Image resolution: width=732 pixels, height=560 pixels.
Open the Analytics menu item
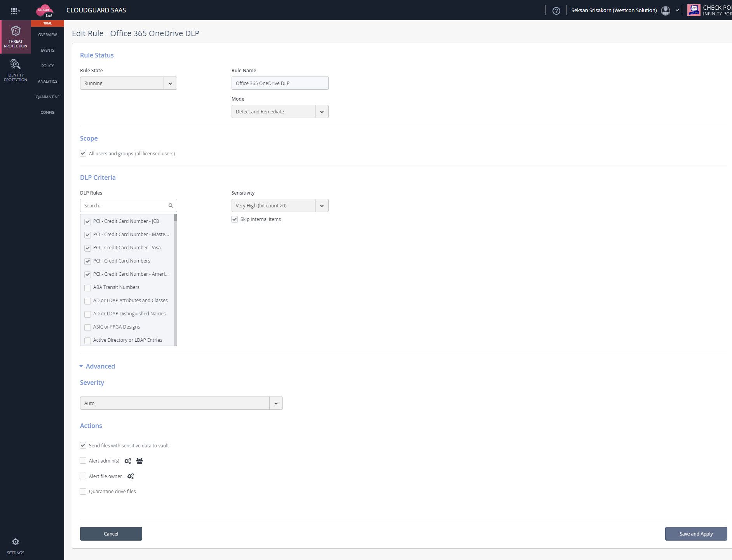click(47, 81)
